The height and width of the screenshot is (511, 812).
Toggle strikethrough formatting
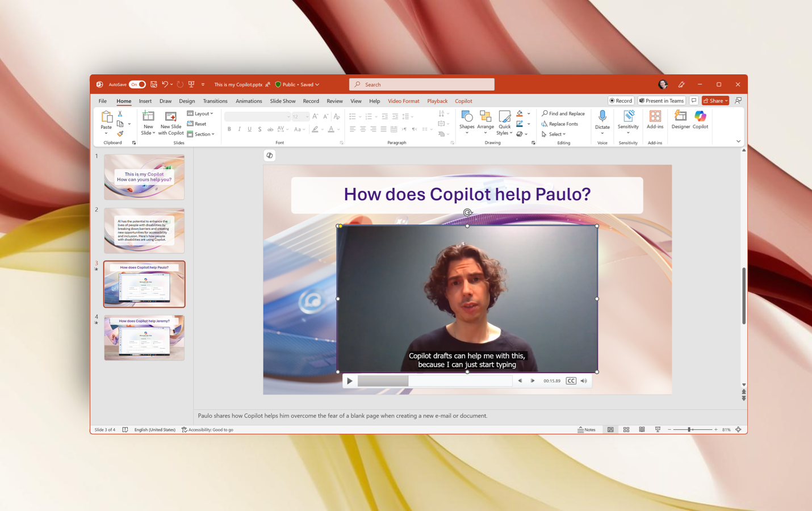[270, 129]
